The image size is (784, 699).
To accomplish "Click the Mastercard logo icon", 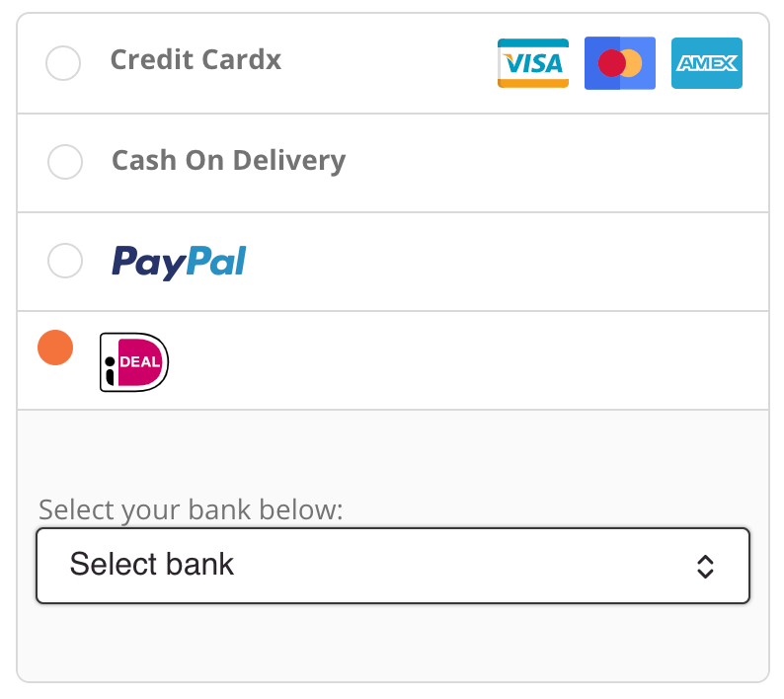I will coord(619,63).
